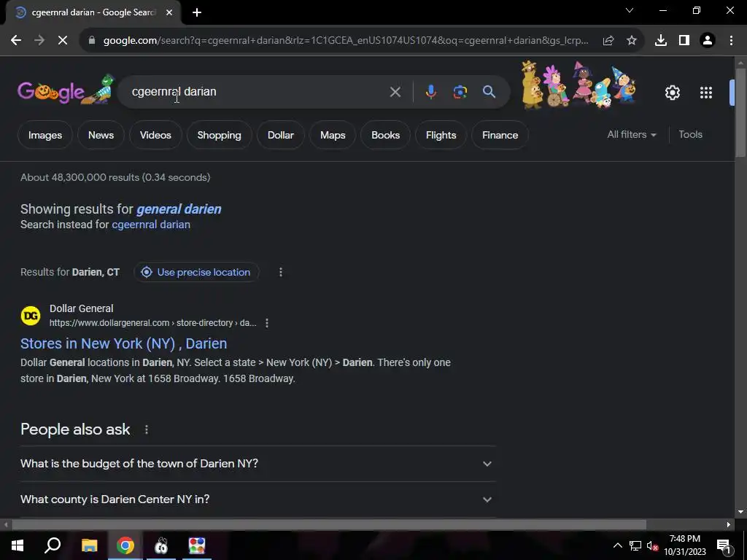Click the Google Halloween logo
Image resolution: width=747 pixels, height=560 pixels.
[x=66, y=90]
